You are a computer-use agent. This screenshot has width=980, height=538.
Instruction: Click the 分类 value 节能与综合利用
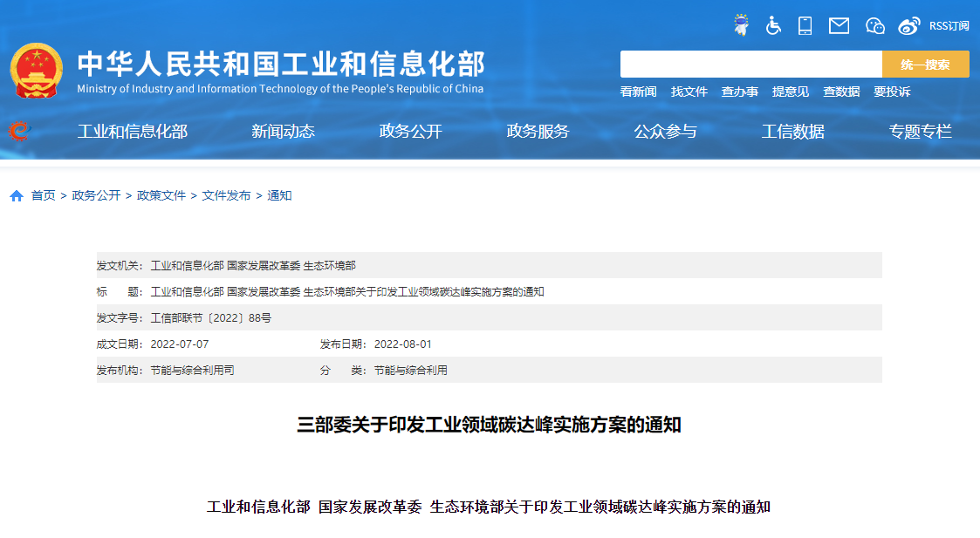pyautogui.click(x=411, y=371)
